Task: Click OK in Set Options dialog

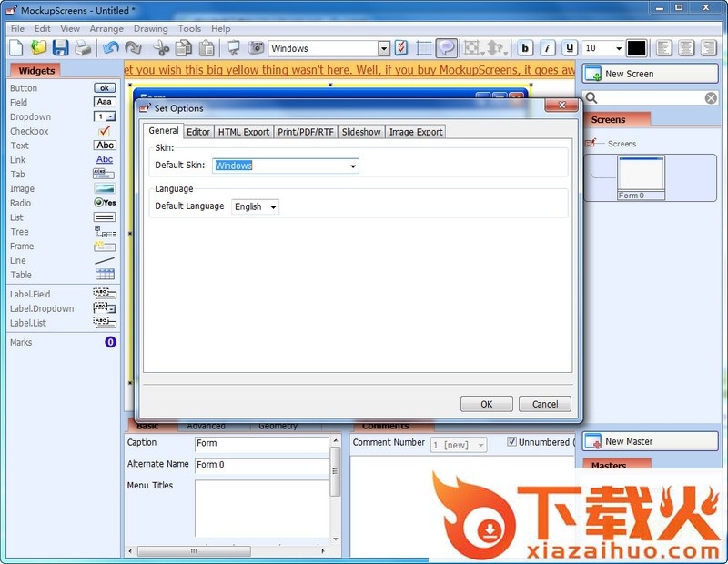Action: pos(487,404)
